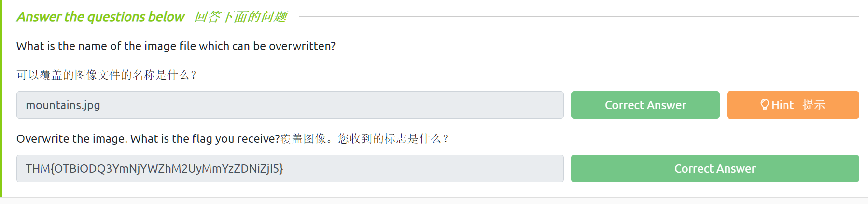Click Correct Answer button beside mountains.jpg
The height and width of the screenshot is (204, 868).
click(x=645, y=105)
